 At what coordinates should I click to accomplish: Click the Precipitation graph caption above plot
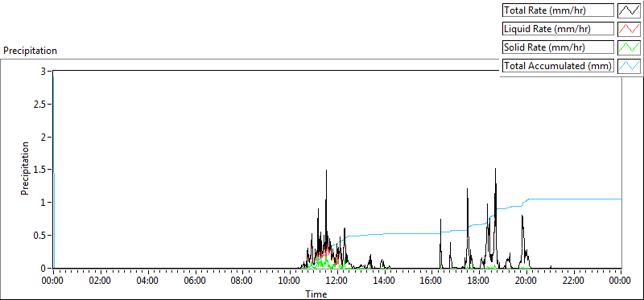[x=30, y=51]
